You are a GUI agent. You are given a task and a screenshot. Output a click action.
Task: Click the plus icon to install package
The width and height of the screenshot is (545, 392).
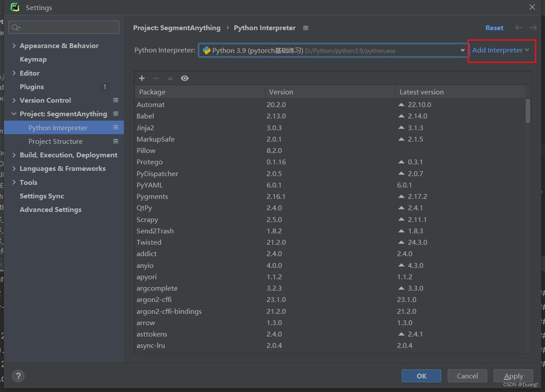tap(142, 78)
